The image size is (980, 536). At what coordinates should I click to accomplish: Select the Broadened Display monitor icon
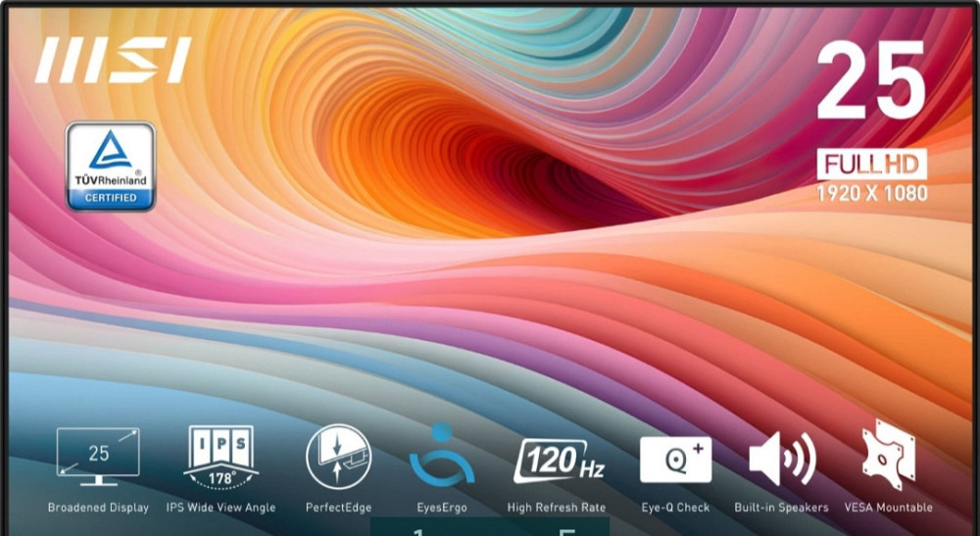tap(98, 456)
